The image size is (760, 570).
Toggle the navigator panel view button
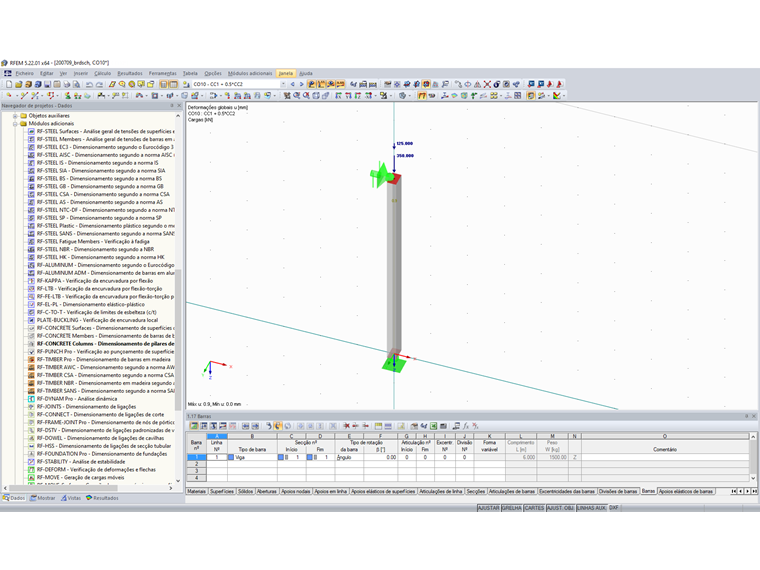(x=164, y=84)
